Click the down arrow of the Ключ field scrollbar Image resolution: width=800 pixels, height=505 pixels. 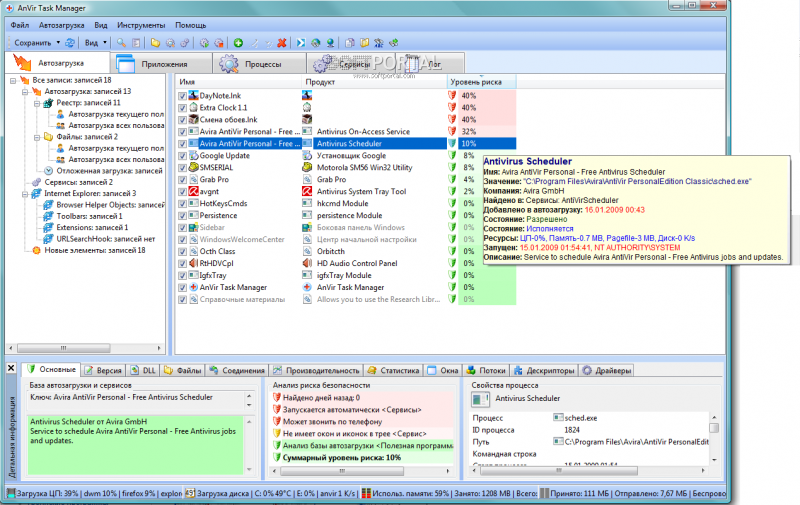(249, 405)
